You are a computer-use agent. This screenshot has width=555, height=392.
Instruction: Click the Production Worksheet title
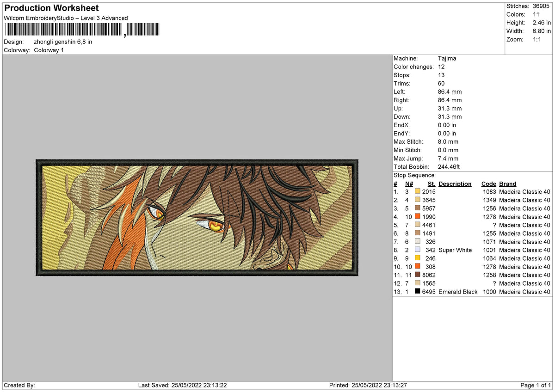[x=51, y=8]
